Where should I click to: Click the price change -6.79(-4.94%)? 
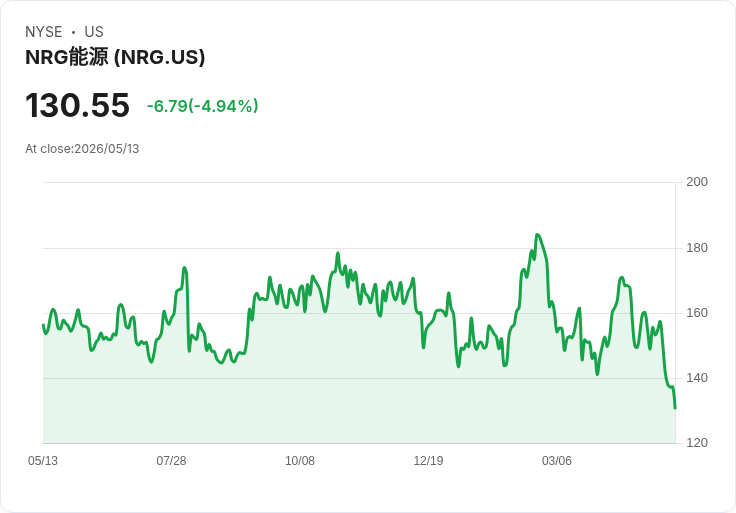[203, 106]
